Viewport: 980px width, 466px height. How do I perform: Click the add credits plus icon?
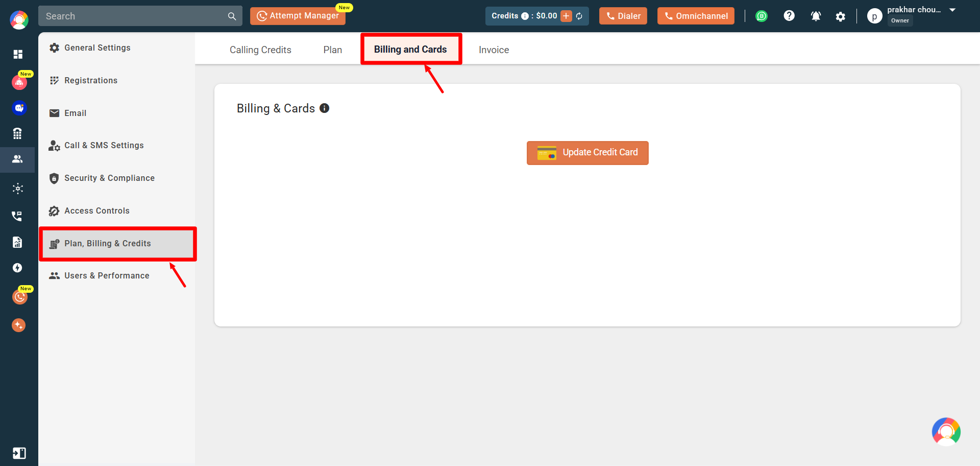coord(566,16)
